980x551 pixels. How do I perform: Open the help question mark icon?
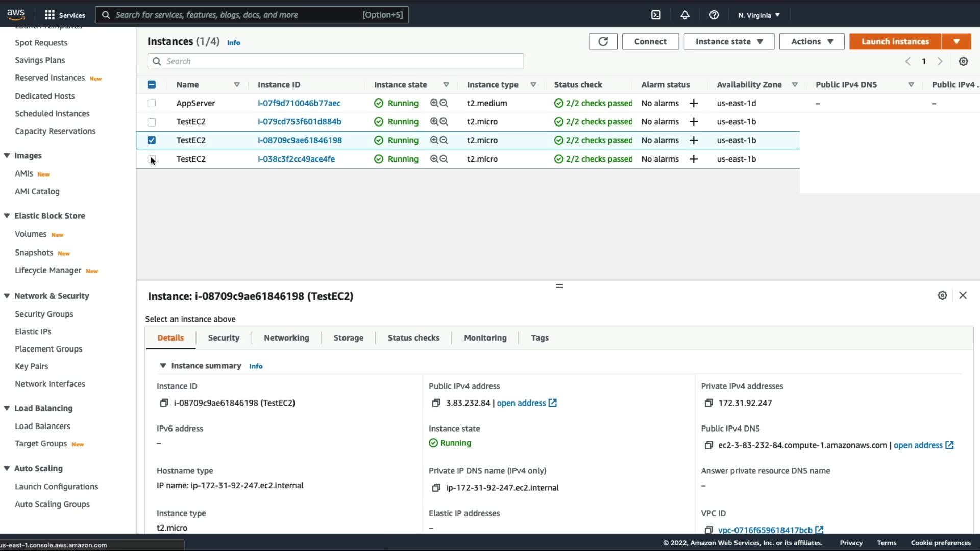click(714, 15)
